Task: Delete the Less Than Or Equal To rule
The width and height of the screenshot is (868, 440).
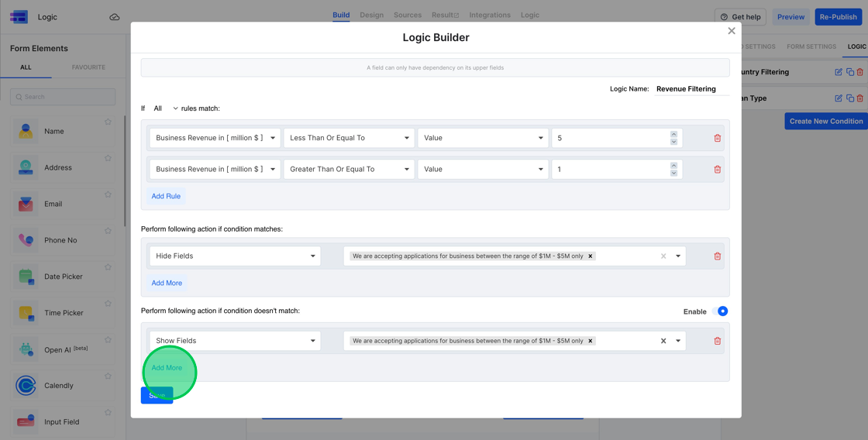Action: 717,138
